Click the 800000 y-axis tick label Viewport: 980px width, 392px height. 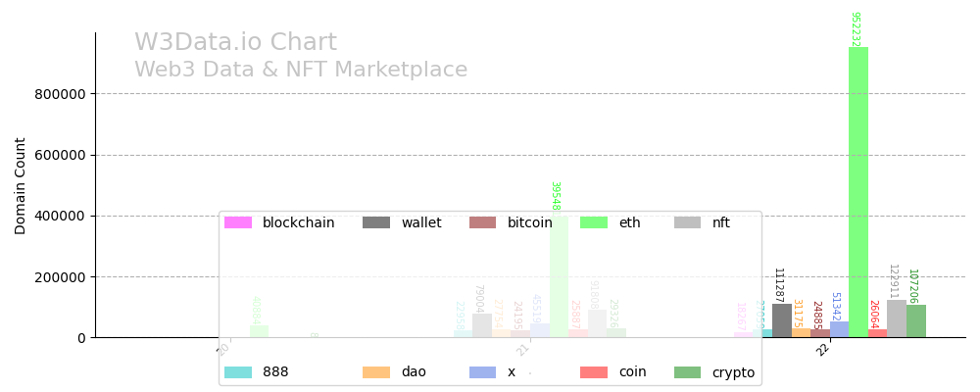(x=60, y=94)
